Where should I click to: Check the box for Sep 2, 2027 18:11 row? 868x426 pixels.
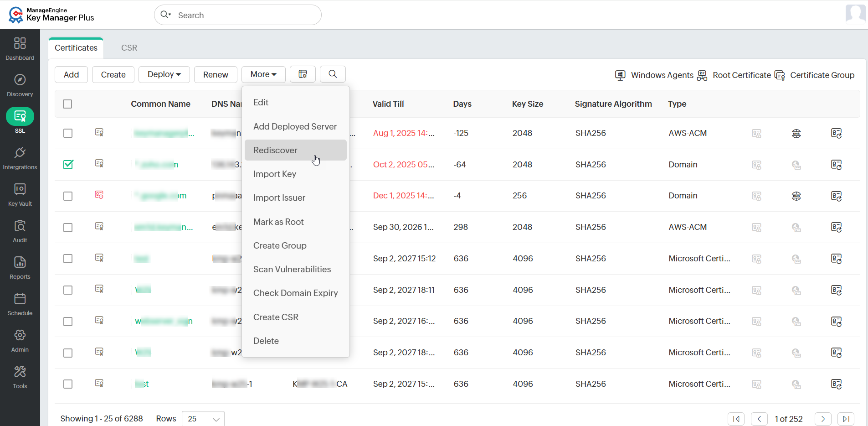[x=68, y=290]
